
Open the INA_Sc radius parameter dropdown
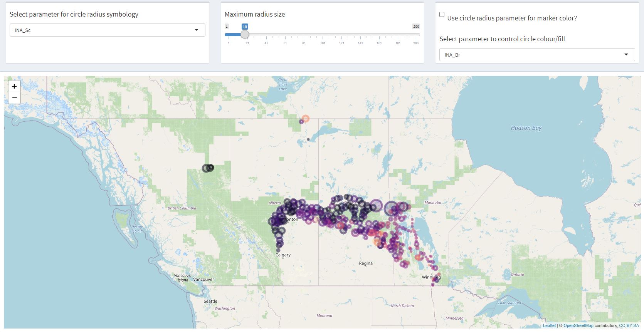107,30
